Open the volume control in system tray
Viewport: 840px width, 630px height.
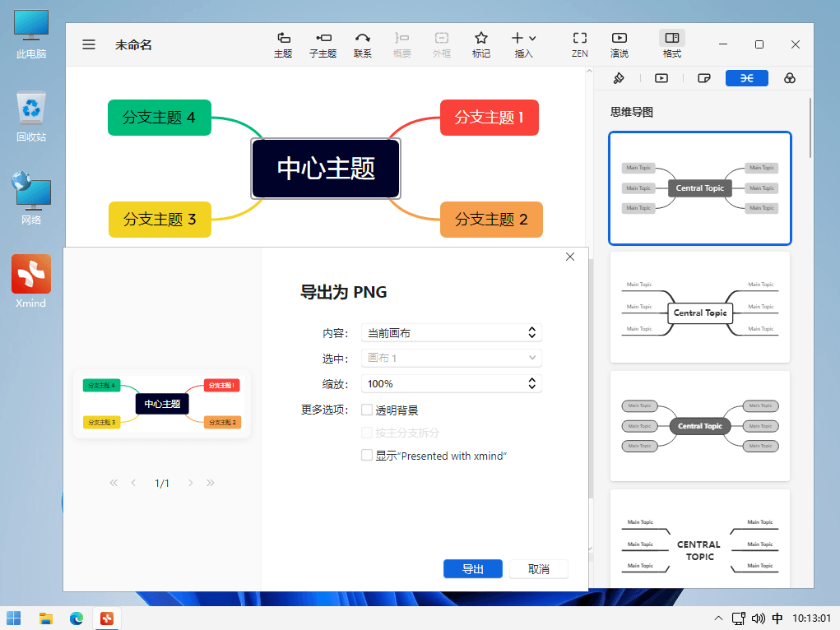point(758,618)
